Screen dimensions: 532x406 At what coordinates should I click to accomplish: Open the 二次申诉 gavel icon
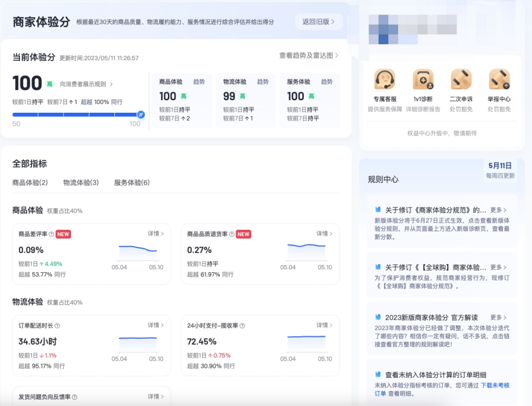461,79
